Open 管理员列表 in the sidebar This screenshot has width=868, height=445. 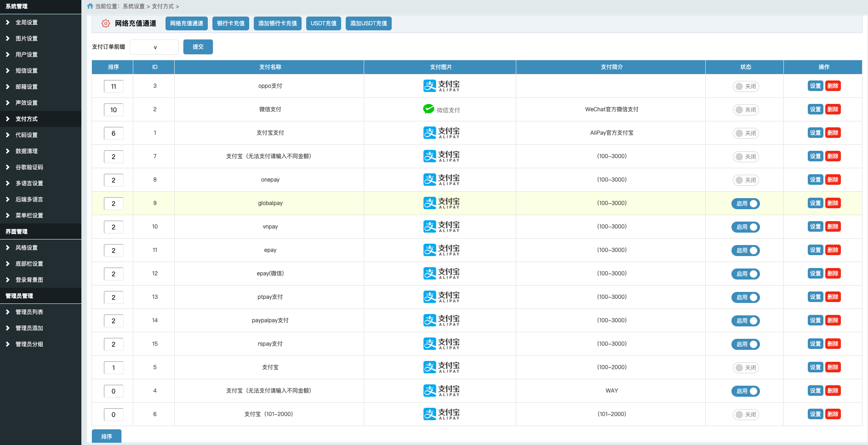(x=40, y=312)
